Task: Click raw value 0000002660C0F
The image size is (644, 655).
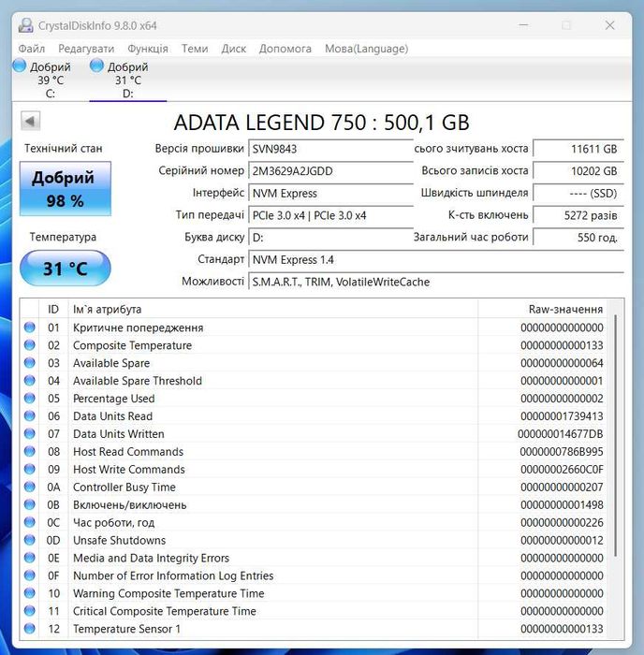Action: click(562, 469)
